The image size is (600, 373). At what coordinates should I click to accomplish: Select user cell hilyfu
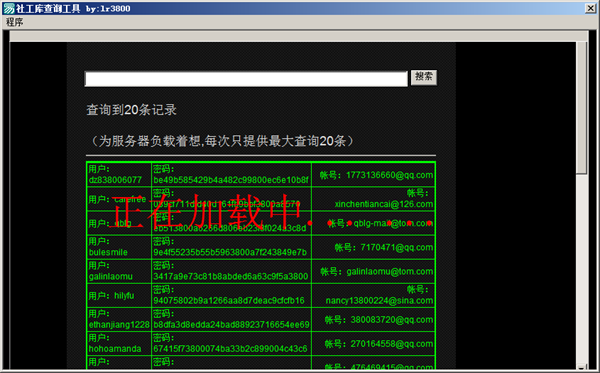[x=119, y=295]
